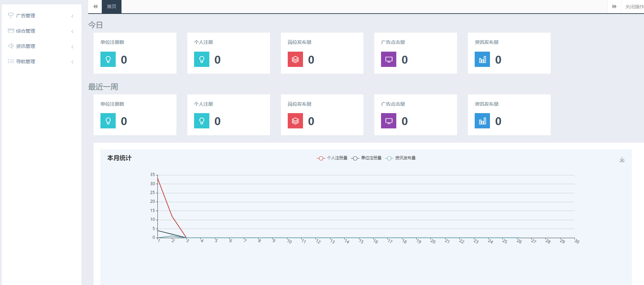Click the 导航管理 list icon
The width and height of the screenshot is (644, 285).
pyautogui.click(x=11, y=61)
